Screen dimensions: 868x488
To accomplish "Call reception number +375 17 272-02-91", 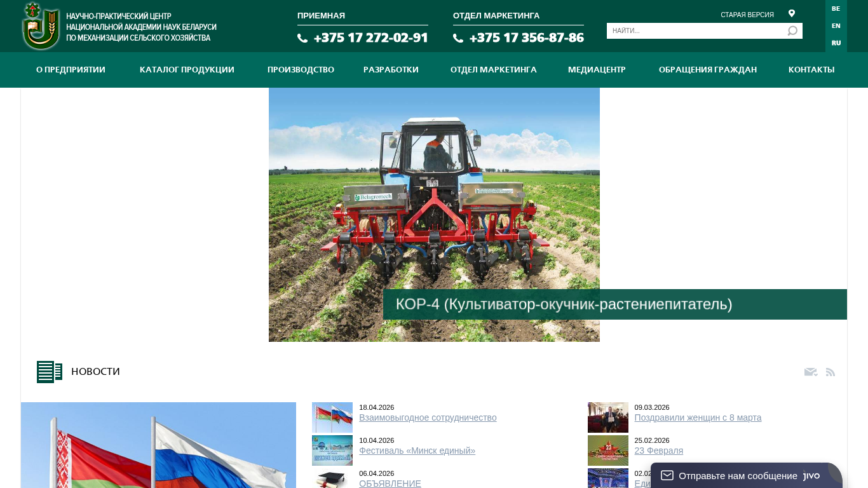I will [370, 37].
